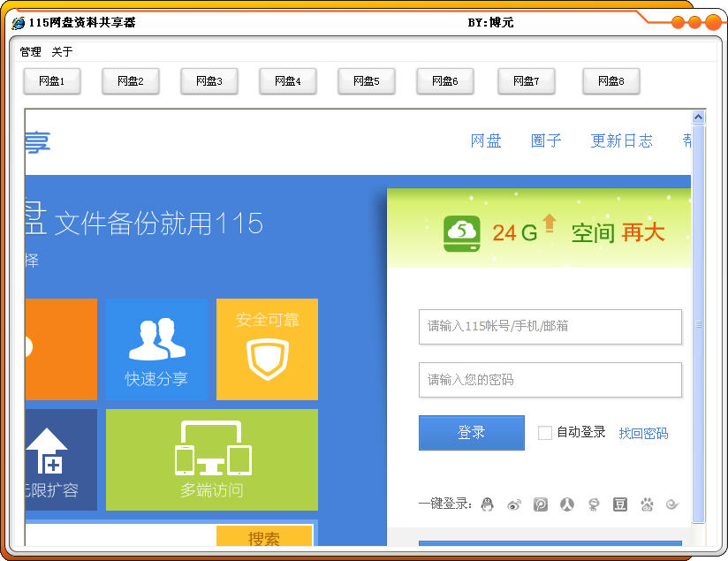Click the 24G 空间再大 banner
The height and width of the screenshot is (561, 728).
click(539, 228)
